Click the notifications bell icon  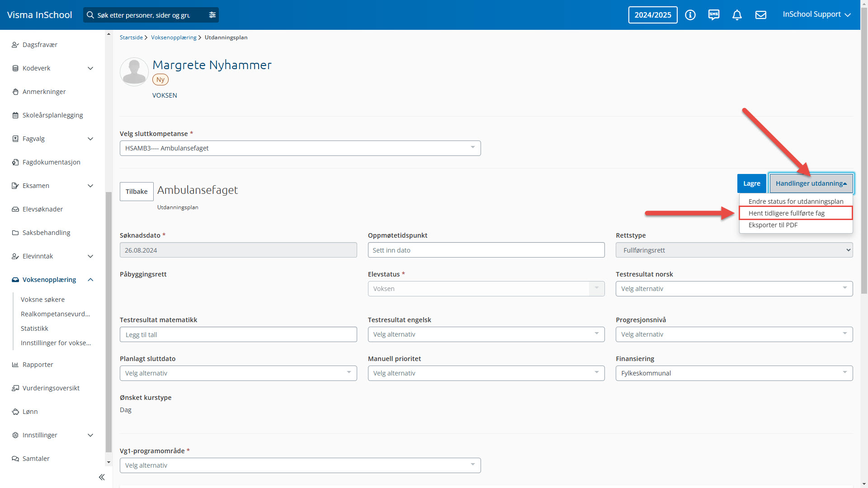[x=737, y=15]
